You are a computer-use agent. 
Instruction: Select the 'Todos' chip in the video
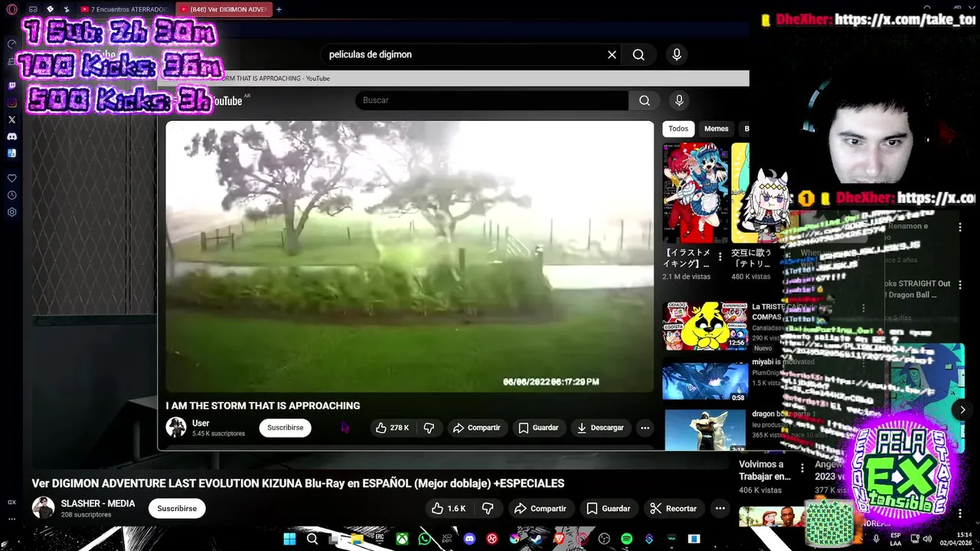tap(678, 129)
